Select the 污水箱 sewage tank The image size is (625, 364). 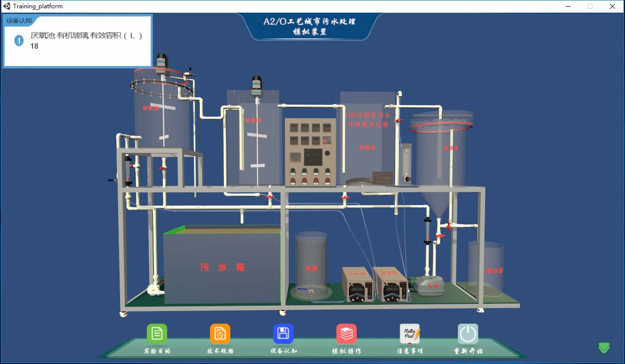click(x=222, y=267)
